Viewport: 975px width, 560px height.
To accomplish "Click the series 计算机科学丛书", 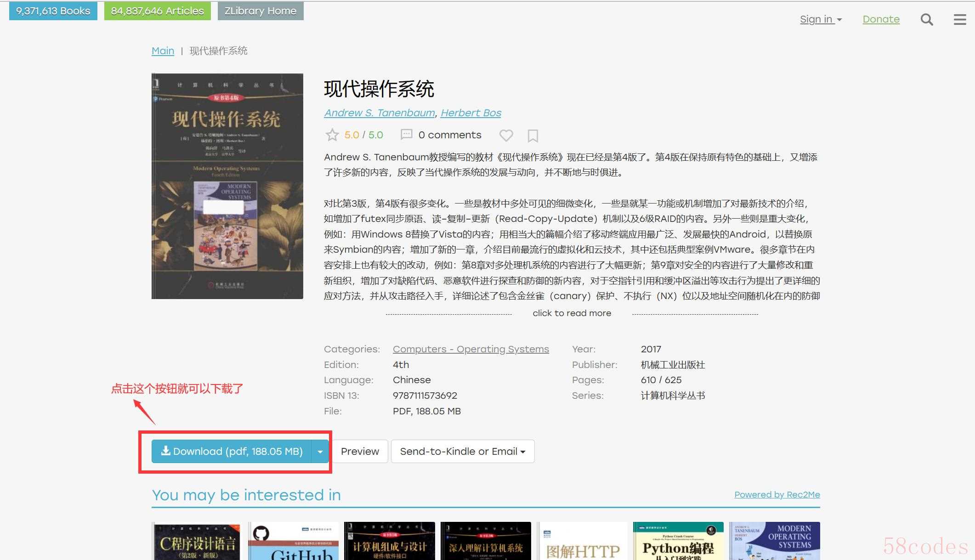I will click(x=673, y=396).
